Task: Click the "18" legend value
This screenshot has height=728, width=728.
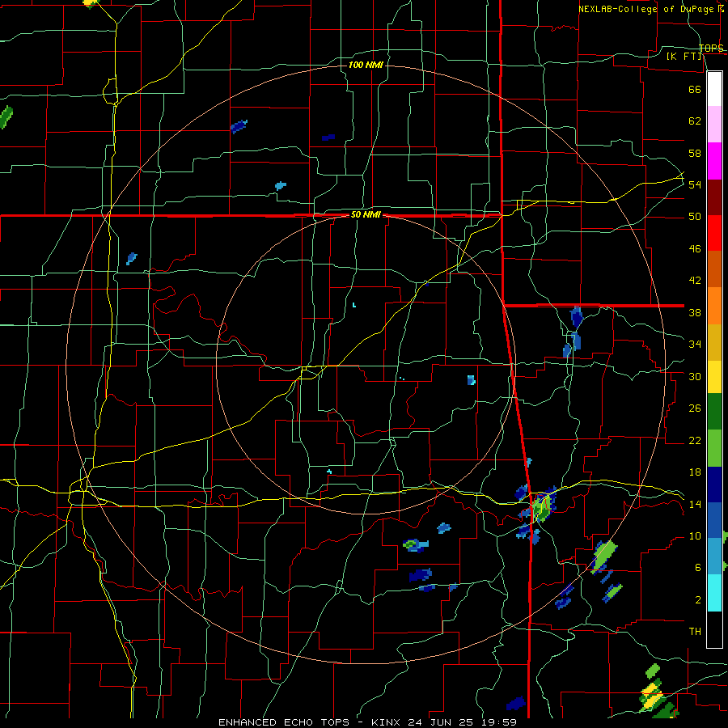Action: [695, 472]
